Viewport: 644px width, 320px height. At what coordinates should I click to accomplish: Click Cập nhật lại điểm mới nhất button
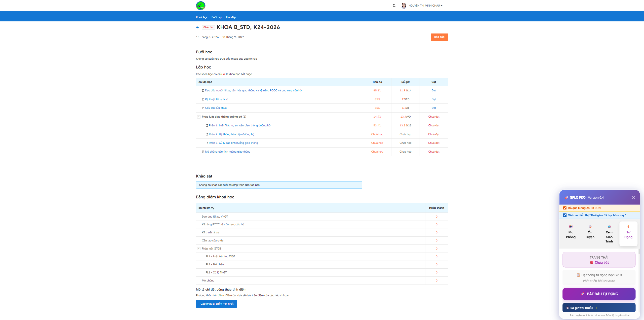click(216, 304)
